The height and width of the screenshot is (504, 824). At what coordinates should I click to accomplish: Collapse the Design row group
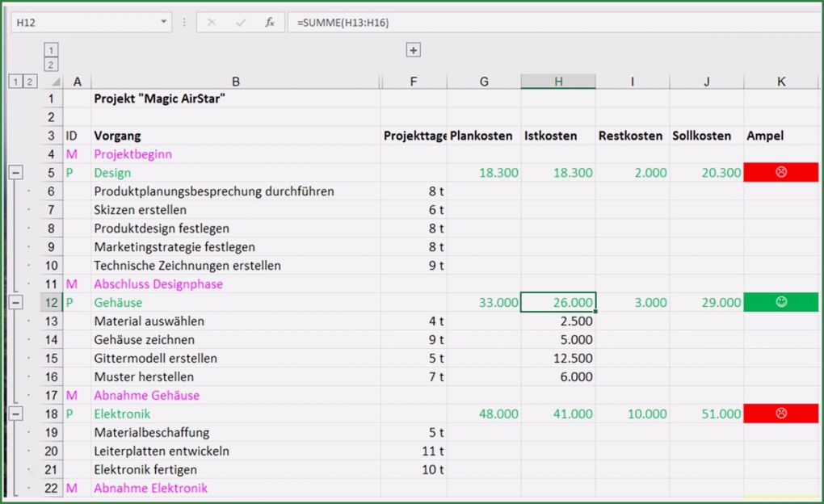(x=15, y=173)
